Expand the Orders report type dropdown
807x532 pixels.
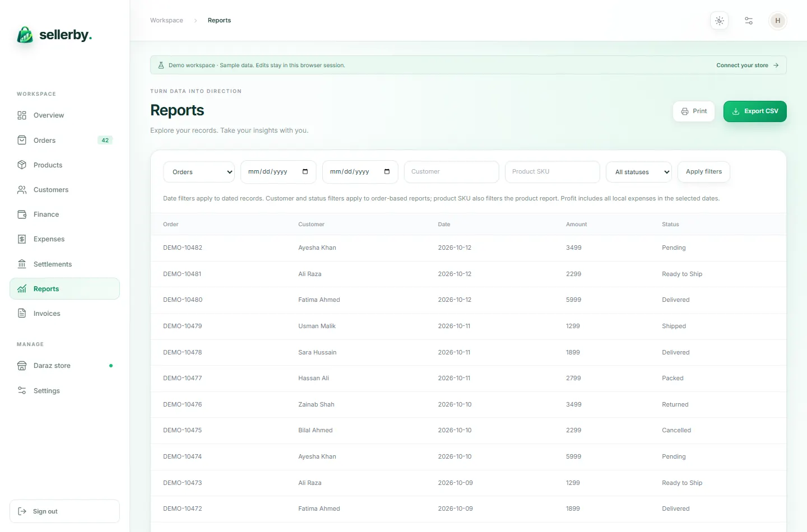199,172
